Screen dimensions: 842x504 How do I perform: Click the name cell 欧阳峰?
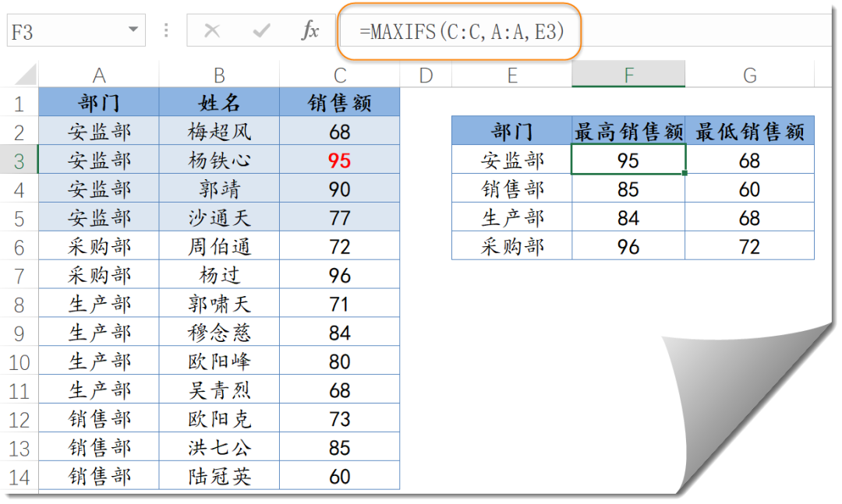click(219, 361)
